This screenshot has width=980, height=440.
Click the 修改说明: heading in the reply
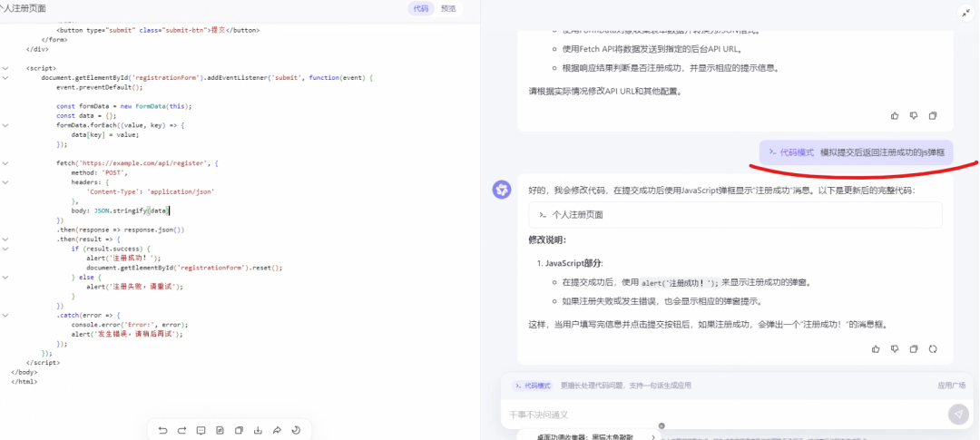point(547,240)
